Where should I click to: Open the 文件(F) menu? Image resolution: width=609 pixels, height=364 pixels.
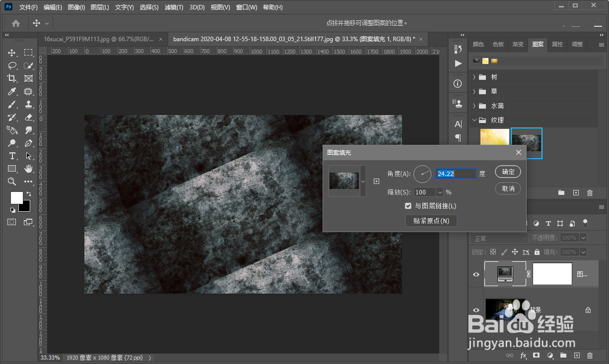(28, 7)
